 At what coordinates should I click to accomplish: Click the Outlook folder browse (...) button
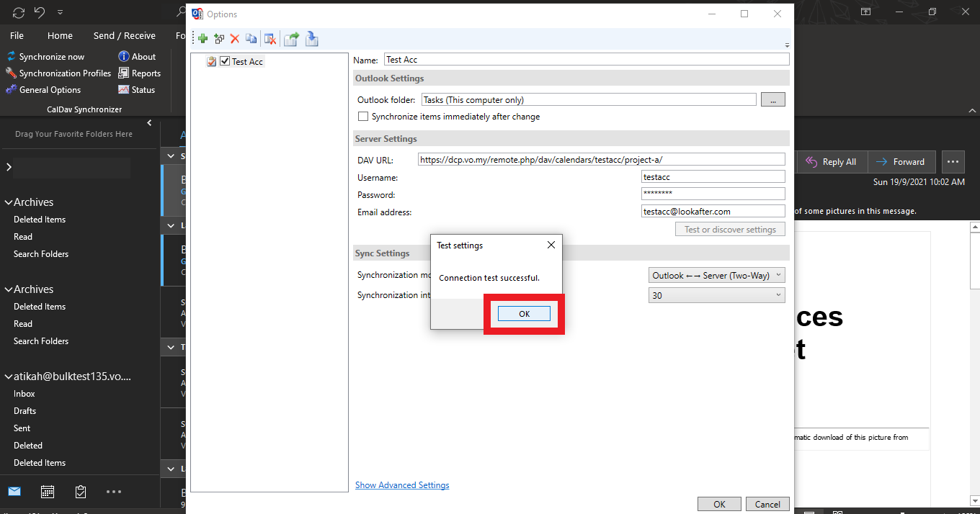pyautogui.click(x=772, y=100)
